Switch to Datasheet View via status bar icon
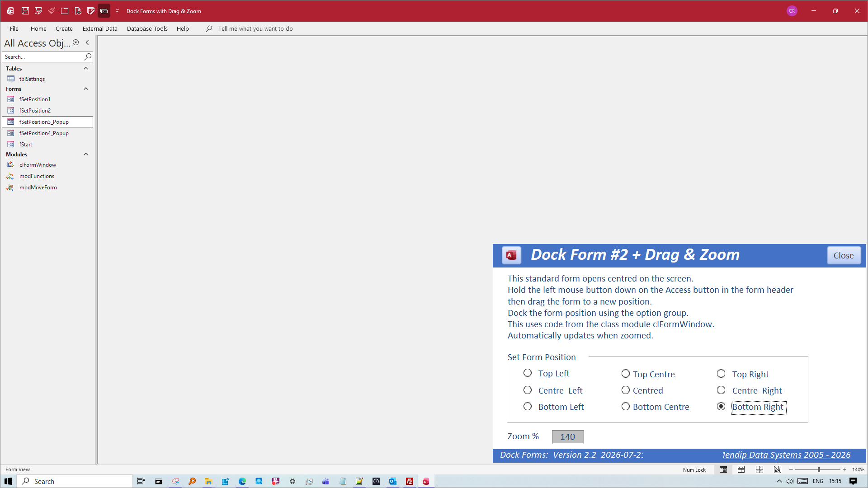868x488 pixels. [741, 469]
